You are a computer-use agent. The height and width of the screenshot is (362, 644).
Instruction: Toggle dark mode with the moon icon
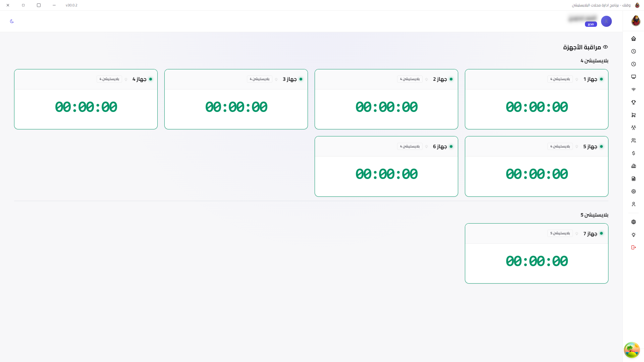click(x=12, y=21)
